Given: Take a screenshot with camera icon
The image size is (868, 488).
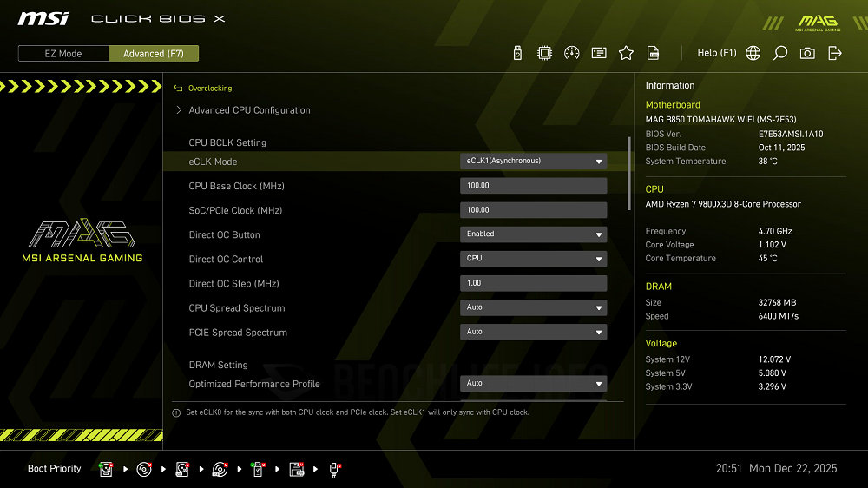Looking at the screenshot, I should pyautogui.click(x=807, y=53).
